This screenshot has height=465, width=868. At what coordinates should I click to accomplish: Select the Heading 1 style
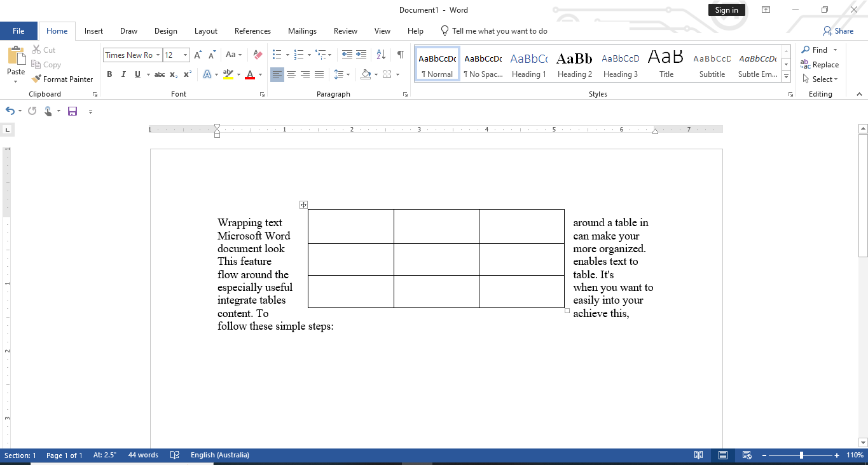528,63
